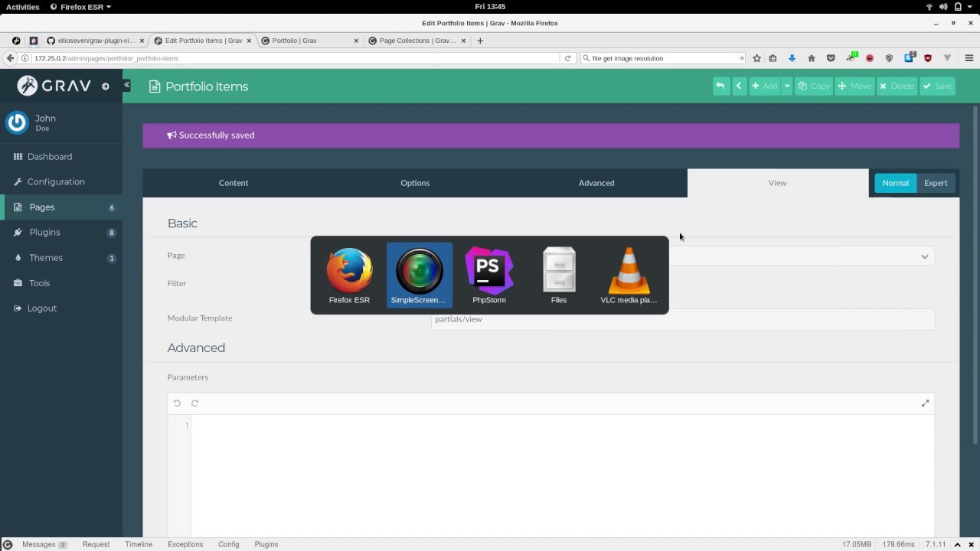Click the Fri 13:45 clock in the top bar
The image size is (980, 551).
(490, 7)
